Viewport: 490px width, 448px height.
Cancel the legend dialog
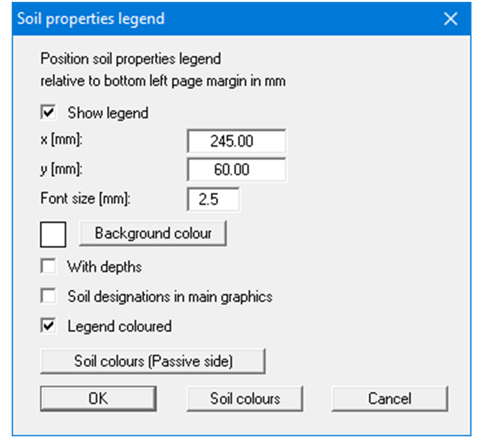click(x=390, y=399)
